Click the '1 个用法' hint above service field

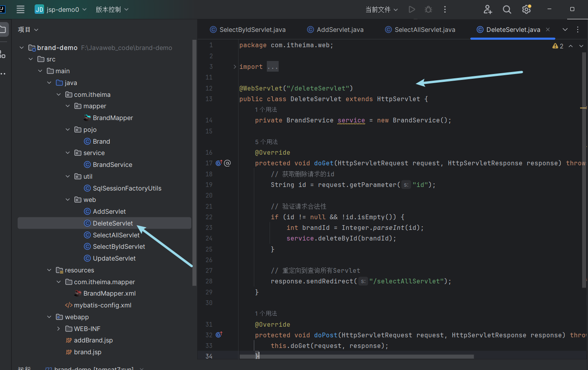click(x=266, y=109)
